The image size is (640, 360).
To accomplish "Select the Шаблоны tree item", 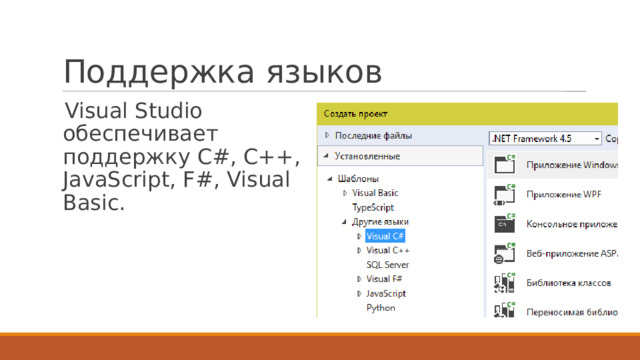I will pyautogui.click(x=358, y=179).
